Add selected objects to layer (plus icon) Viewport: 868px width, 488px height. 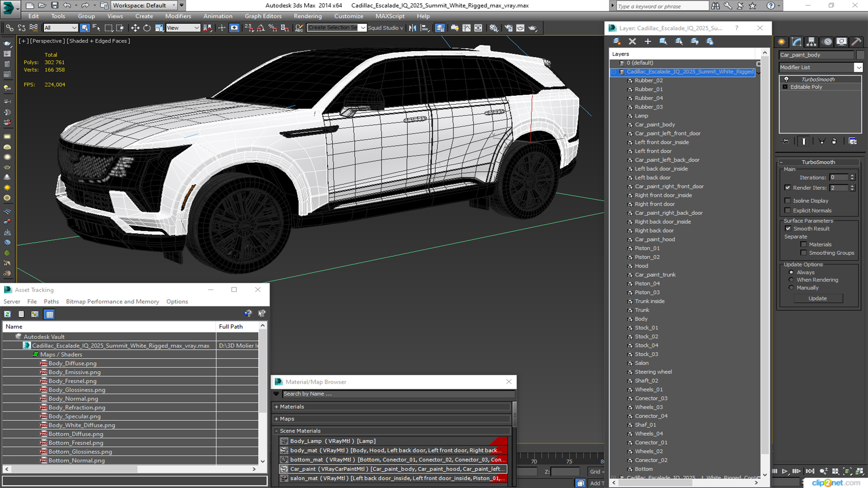647,41
